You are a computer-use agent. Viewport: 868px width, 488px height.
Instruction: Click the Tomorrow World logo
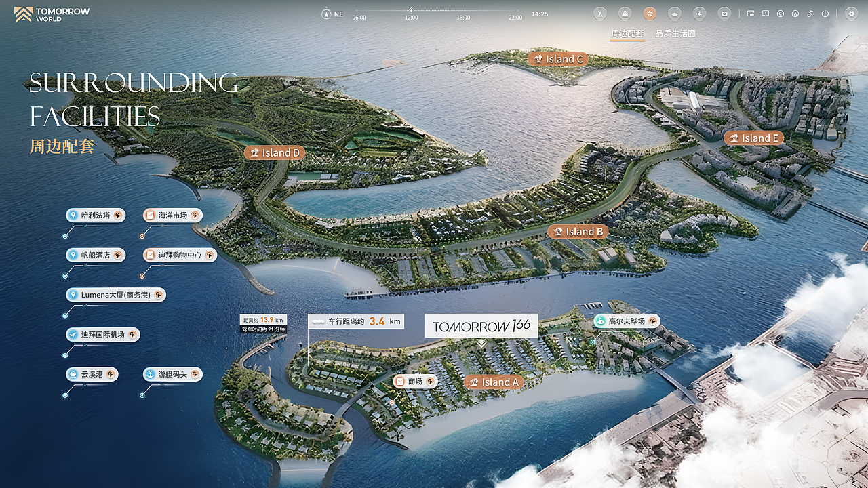pos(52,14)
